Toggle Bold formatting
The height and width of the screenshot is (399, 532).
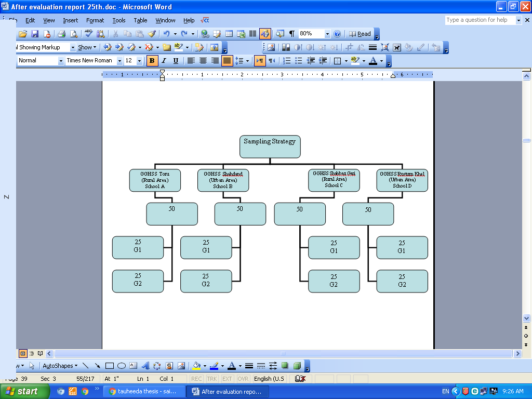(x=152, y=61)
